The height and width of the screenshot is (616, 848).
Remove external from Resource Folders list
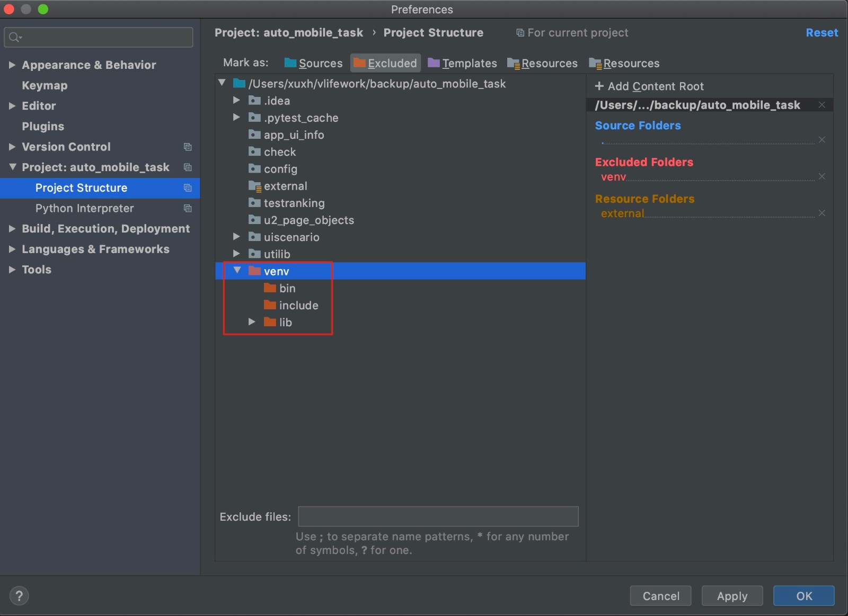pyautogui.click(x=821, y=213)
